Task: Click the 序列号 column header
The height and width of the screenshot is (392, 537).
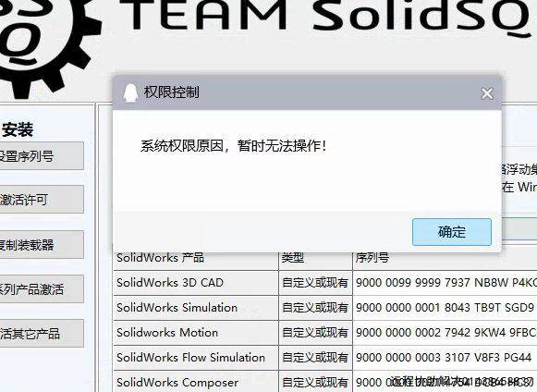Action: pos(445,261)
